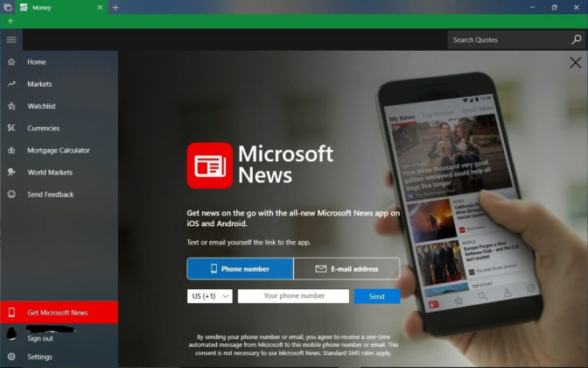The image size is (588, 368).
Task: Go to World Markets
Action: pyautogui.click(x=59, y=173)
